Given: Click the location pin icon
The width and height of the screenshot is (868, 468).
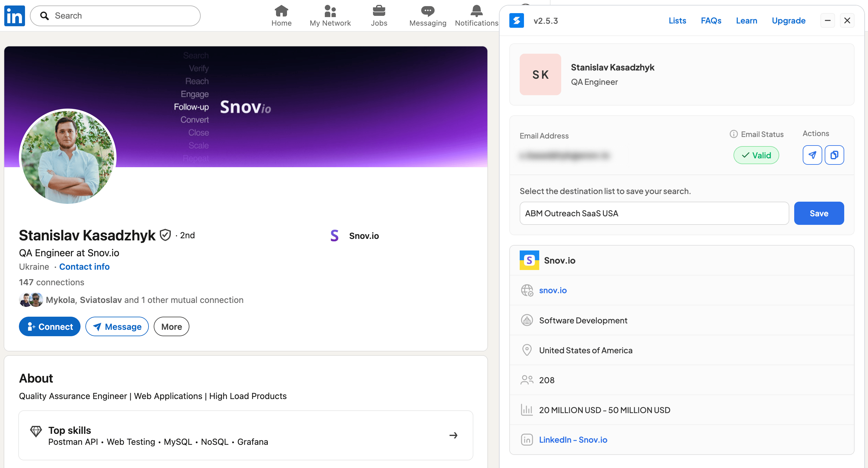Looking at the screenshot, I should pos(527,350).
